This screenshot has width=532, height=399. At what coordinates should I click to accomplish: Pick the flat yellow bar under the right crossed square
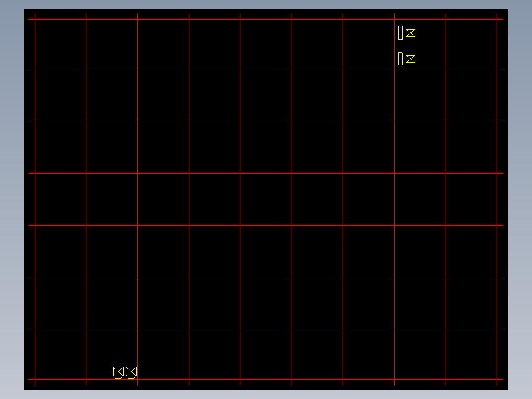pos(131,378)
